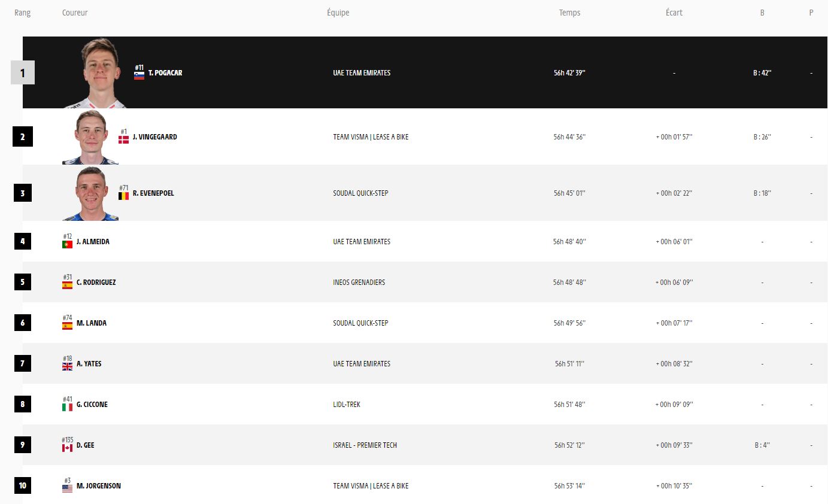This screenshot has width=828, height=504.
Task: Click the Écart column header
Action: pos(674,13)
